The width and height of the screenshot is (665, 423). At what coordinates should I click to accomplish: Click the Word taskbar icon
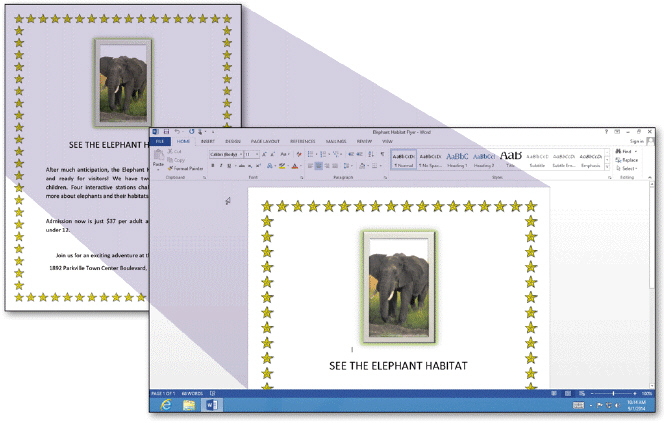click(212, 405)
